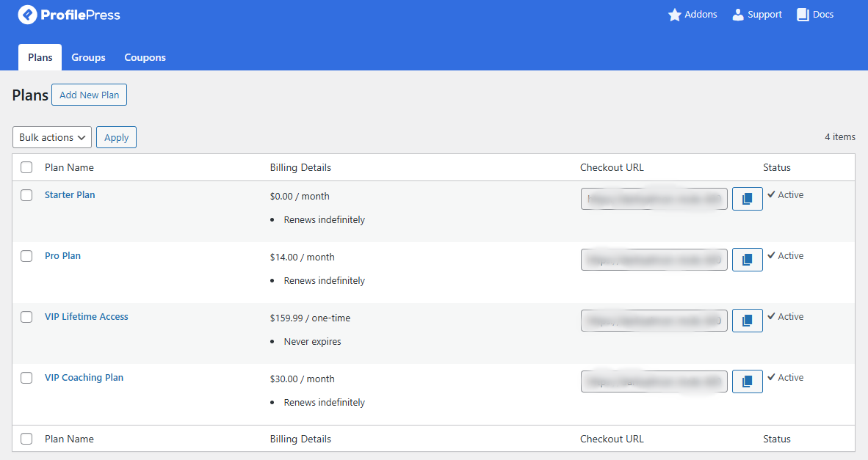Open the Starter Plan link
Image resolution: width=868 pixels, height=460 pixels.
[70, 194]
